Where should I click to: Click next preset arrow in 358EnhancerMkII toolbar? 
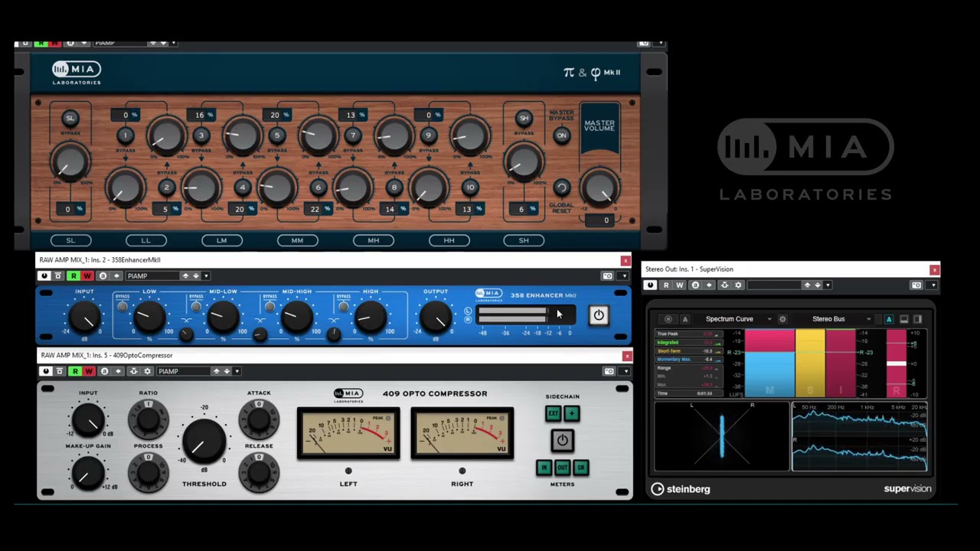[x=196, y=275]
